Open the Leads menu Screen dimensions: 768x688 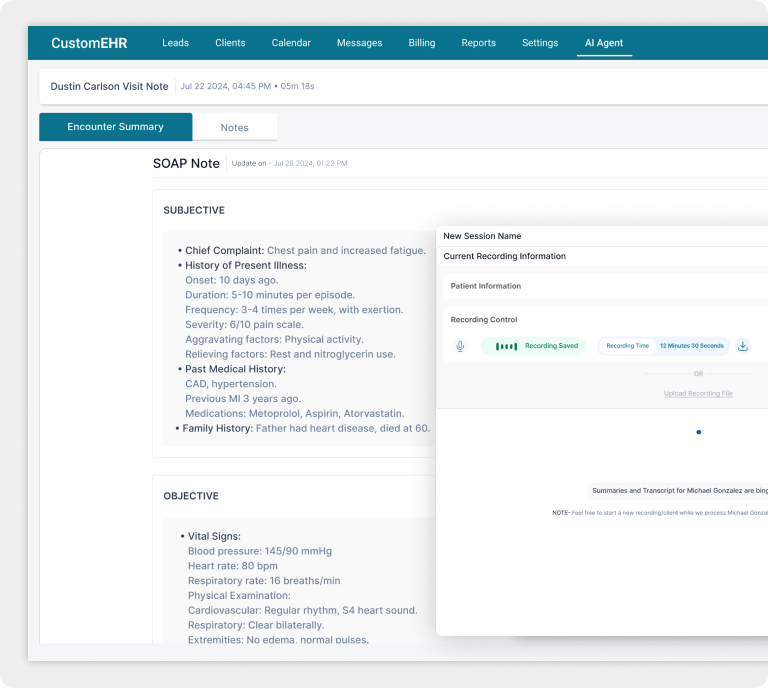(175, 43)
